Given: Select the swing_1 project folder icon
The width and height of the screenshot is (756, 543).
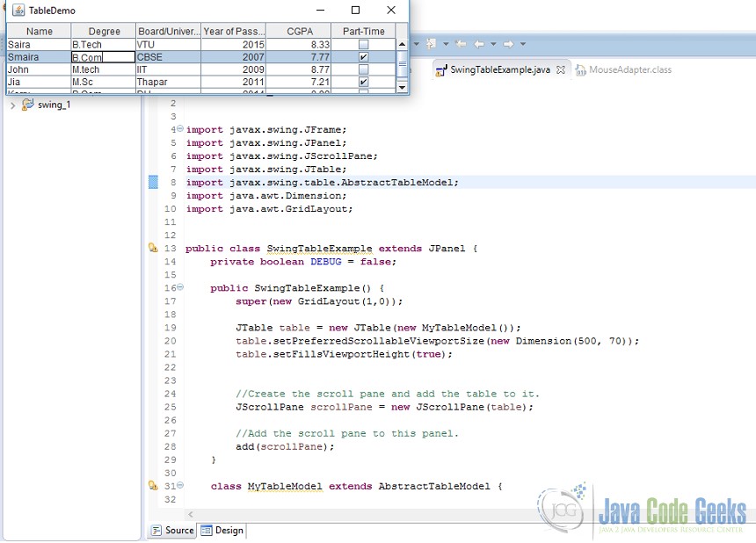Looking at the screenshot, I should pyautogui.click(x=28, y=105).
